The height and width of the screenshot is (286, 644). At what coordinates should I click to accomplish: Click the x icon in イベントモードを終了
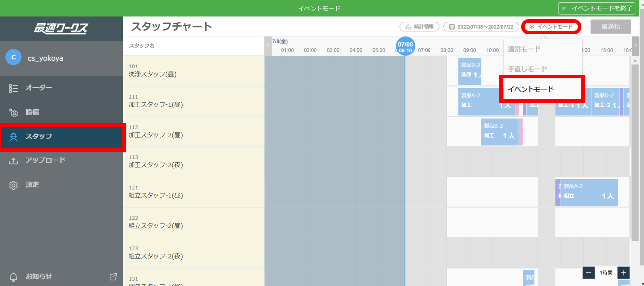pos(564,8)
